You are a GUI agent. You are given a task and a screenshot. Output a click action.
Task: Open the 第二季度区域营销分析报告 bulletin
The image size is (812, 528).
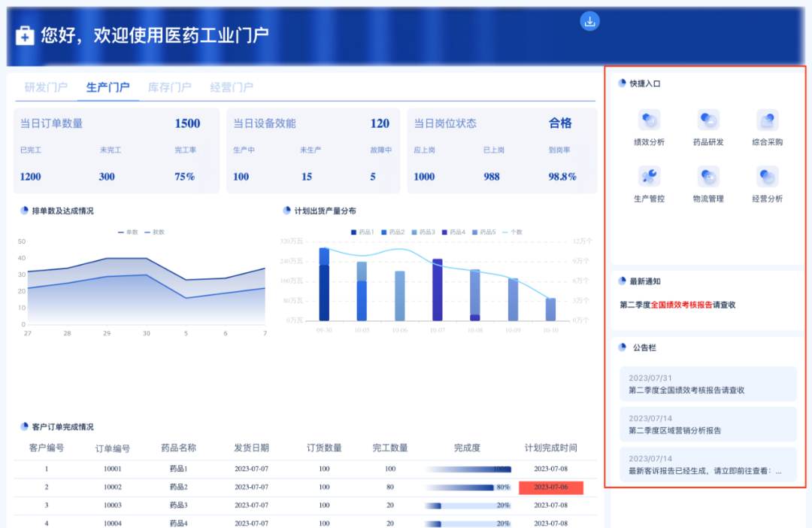(708, 424)
